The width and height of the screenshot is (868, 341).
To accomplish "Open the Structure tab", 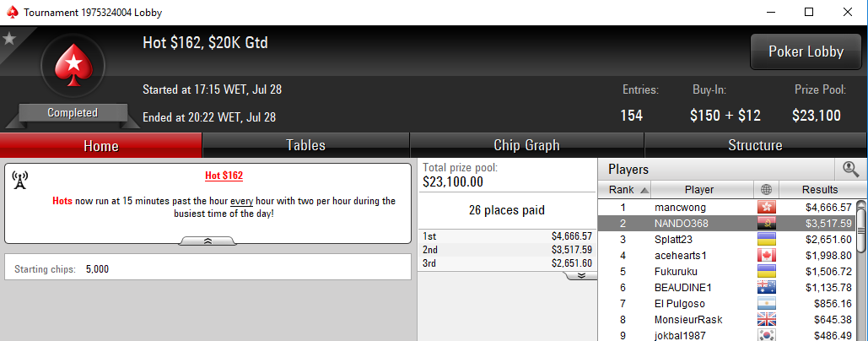I will coord(755,145).
